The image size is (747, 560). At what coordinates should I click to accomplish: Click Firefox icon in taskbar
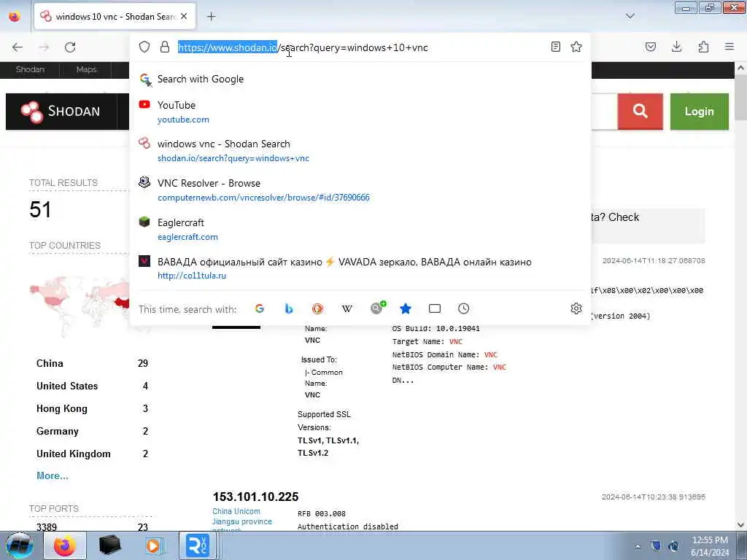point(65,545)
